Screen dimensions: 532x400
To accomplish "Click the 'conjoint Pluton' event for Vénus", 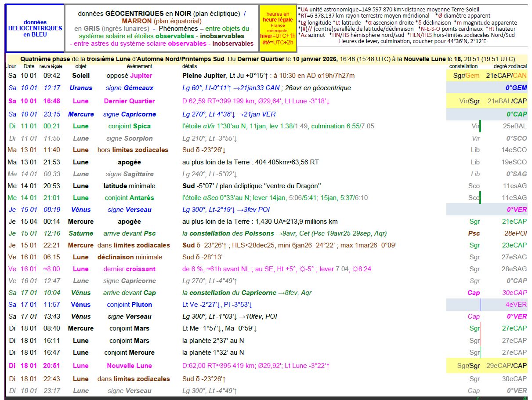I will [x=129, y=305].
